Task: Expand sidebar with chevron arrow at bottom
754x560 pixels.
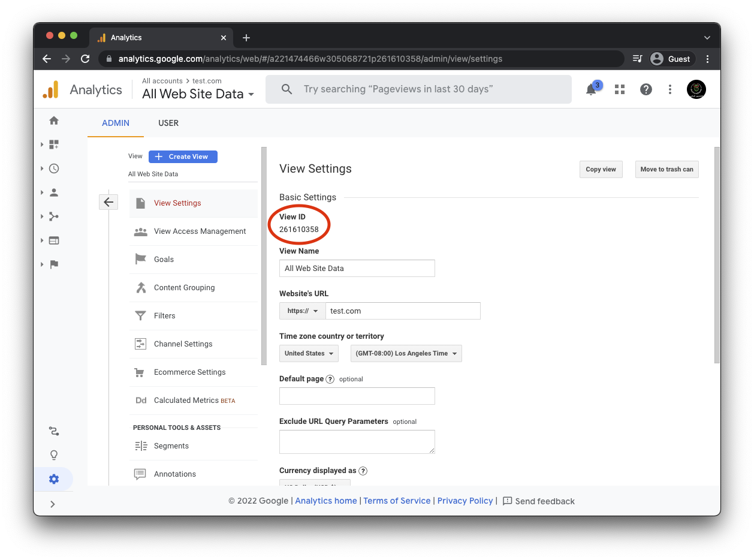Action: click(53, 504)
